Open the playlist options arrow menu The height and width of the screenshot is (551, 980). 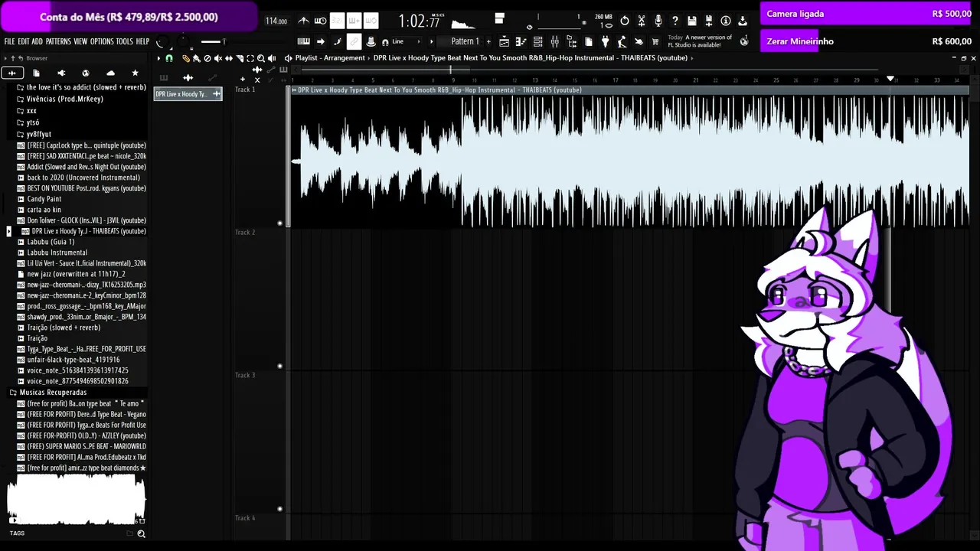158,58
